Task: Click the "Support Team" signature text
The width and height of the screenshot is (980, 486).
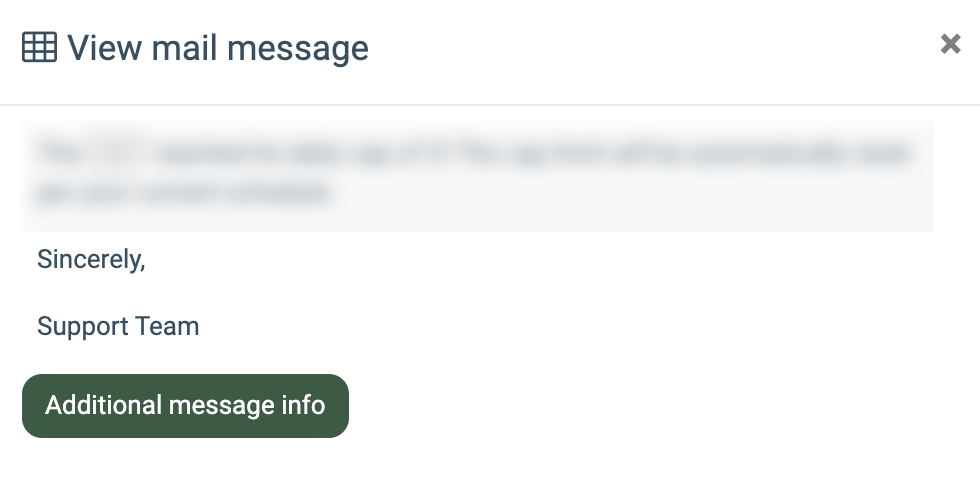Action: pyautogui.click(x=118, y=326)
